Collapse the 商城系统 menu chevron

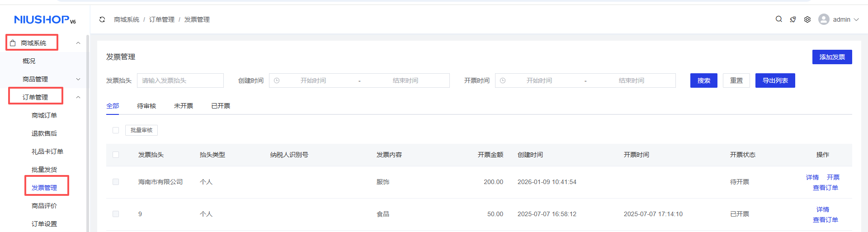point(78,43)
